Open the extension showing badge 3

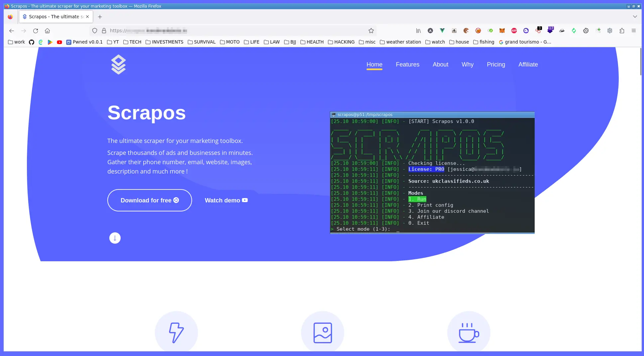[538, 30]
